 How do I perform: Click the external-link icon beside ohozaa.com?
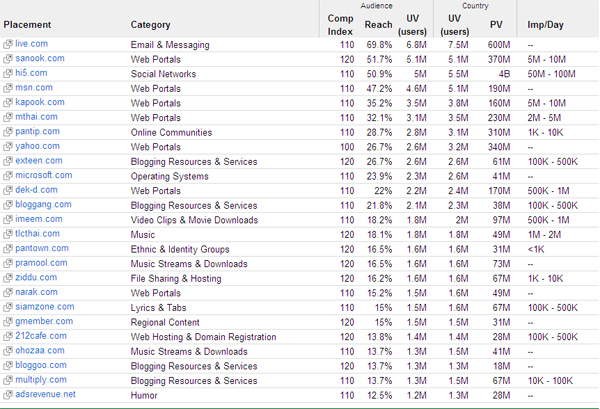pos(8,351)
